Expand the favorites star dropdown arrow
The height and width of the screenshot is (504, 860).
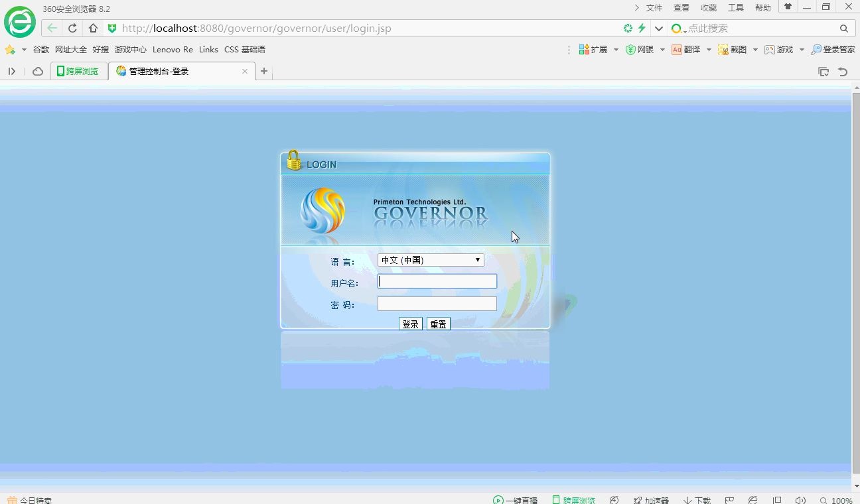[x=24, y=50]
